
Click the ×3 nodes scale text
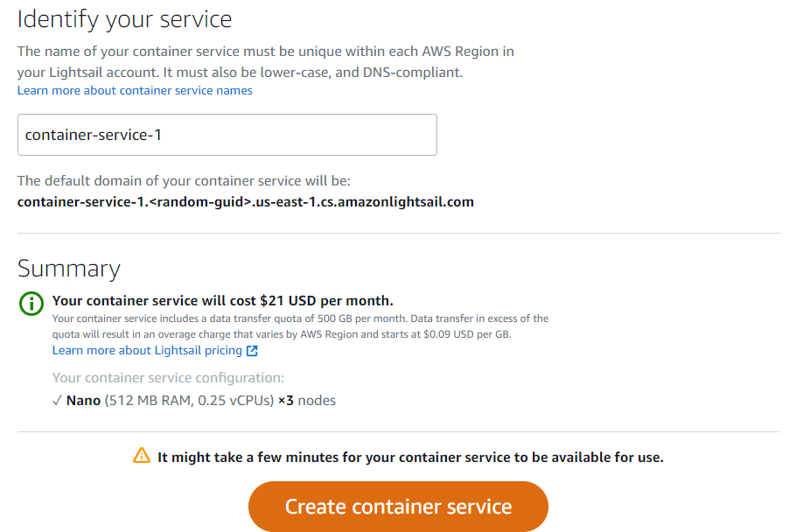(307, 401)
